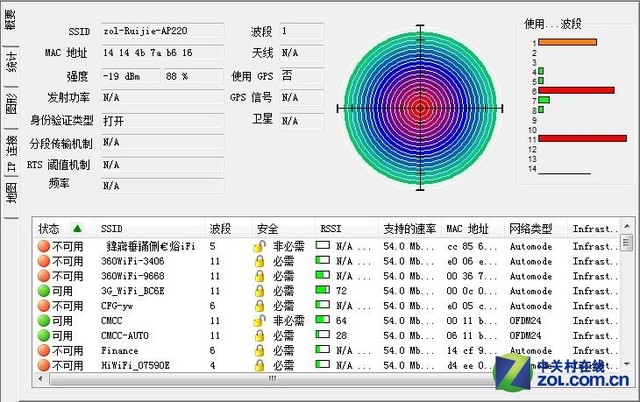Open the 图形 graphs tab
Viewport: 640px width, 402px height.
[x=11, y=104]
